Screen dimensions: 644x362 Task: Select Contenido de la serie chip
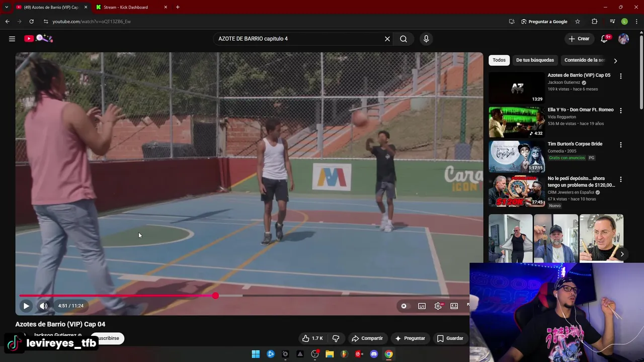(x=584, y=60)
